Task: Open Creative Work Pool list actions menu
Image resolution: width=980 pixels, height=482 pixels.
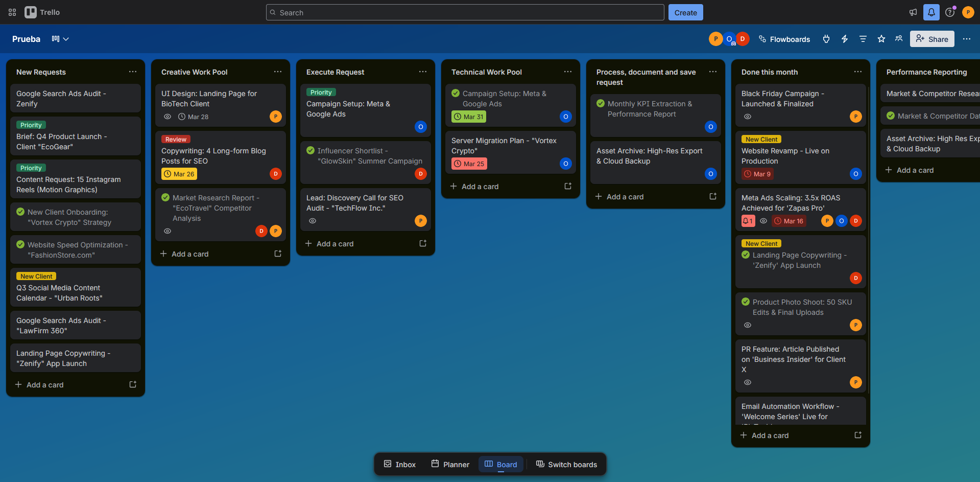Action: coord(278,72)
